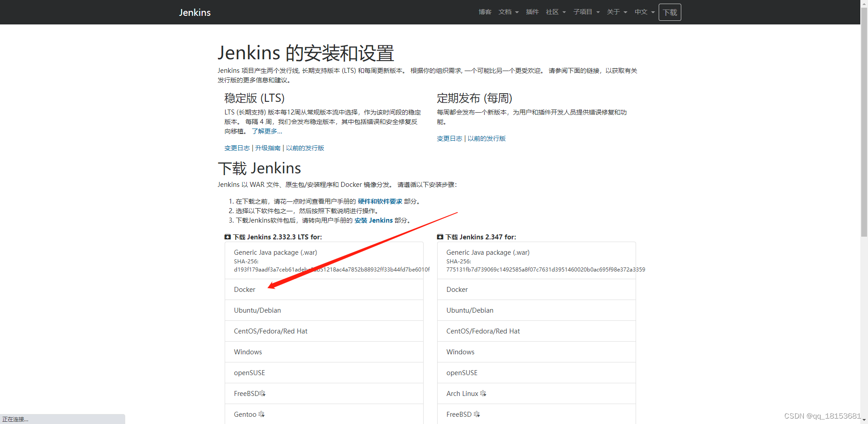Click third-party icon next to Arch Linux
The width and height of the screenshot is (868, 424).
[x=483, y=394]
